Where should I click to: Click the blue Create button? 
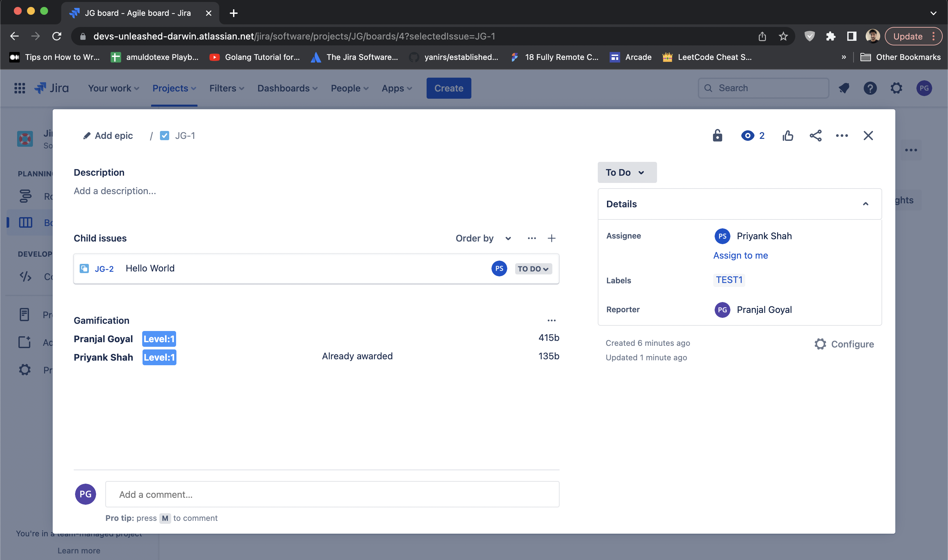coord(449,88)
